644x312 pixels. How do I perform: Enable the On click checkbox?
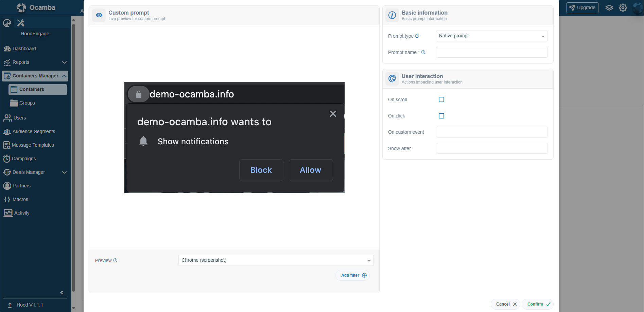coord(441,116)
